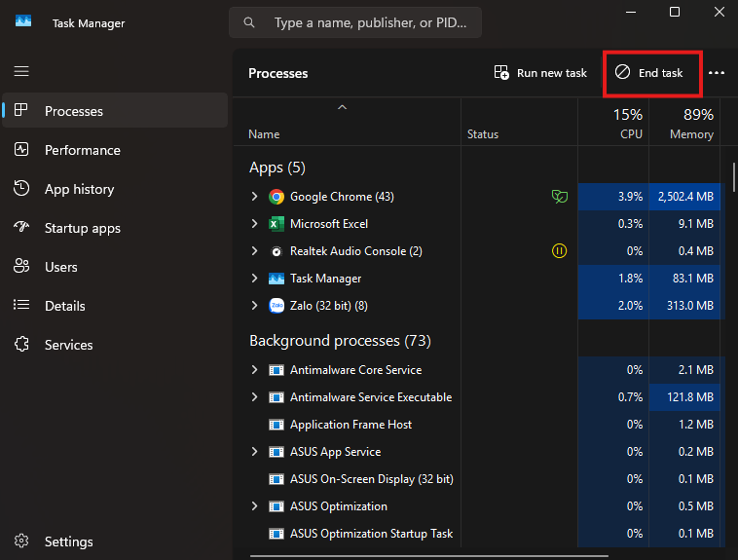The width and height of the screenshot is (738, 560).
Task: Click the vertical scrollbar thumb on the right
Action: tap(733, 177)
